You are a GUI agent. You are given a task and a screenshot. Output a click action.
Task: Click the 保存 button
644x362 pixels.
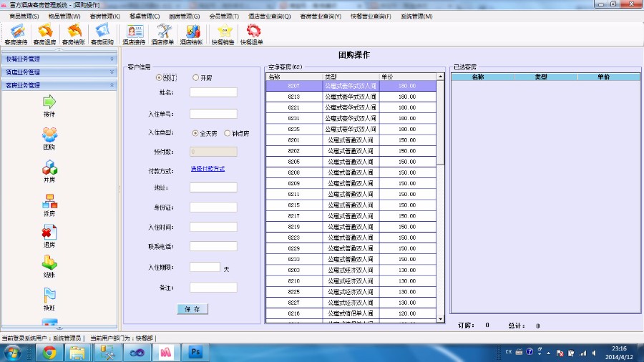(192, 309)
